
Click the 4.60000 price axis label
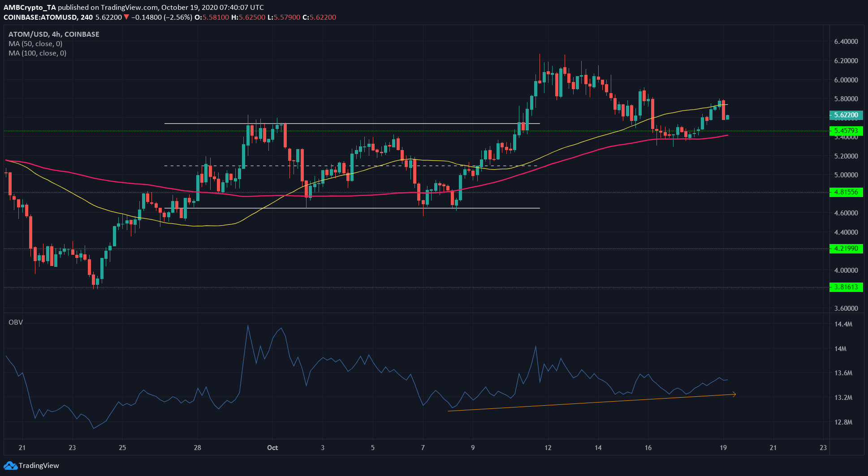[846, 213]
